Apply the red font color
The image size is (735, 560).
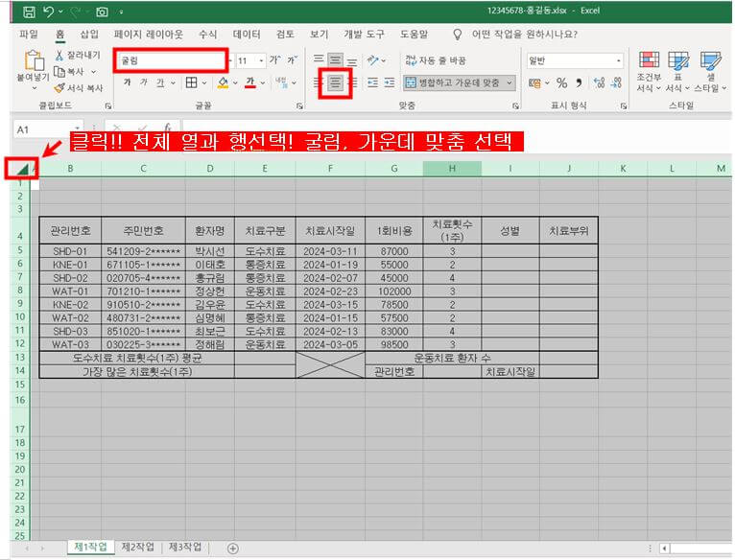(x=250, y=83)
